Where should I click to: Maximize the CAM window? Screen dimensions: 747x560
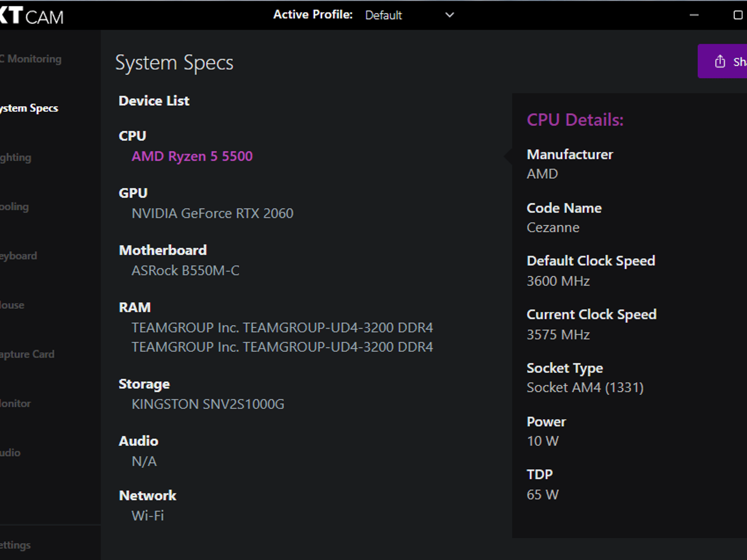click(x=738, y=15)
